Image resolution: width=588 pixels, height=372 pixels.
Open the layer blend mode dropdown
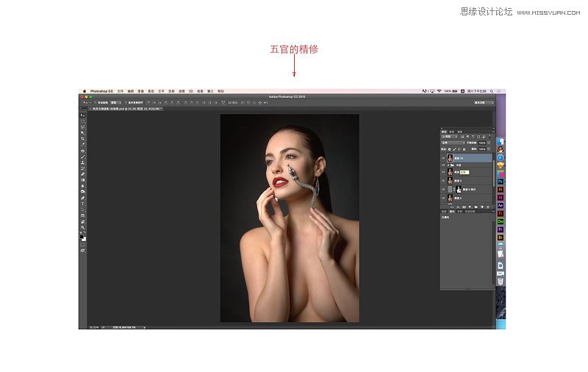[452, 142]
